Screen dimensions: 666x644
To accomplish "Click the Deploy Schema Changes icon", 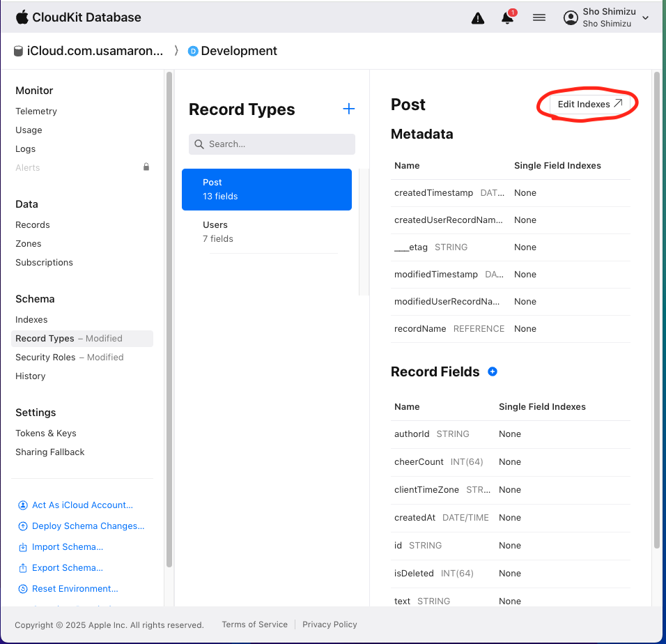I will (x=23, y=526).
